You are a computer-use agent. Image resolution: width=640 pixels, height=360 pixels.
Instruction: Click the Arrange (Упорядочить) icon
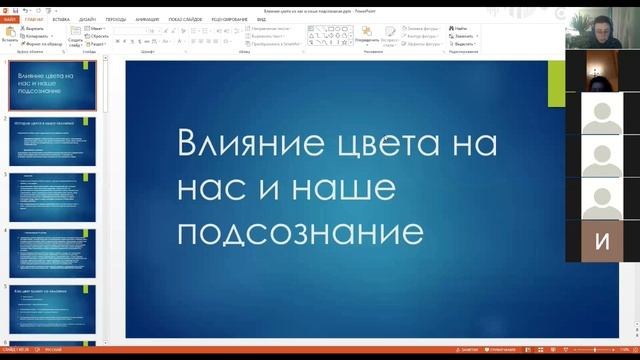point(367,32)
